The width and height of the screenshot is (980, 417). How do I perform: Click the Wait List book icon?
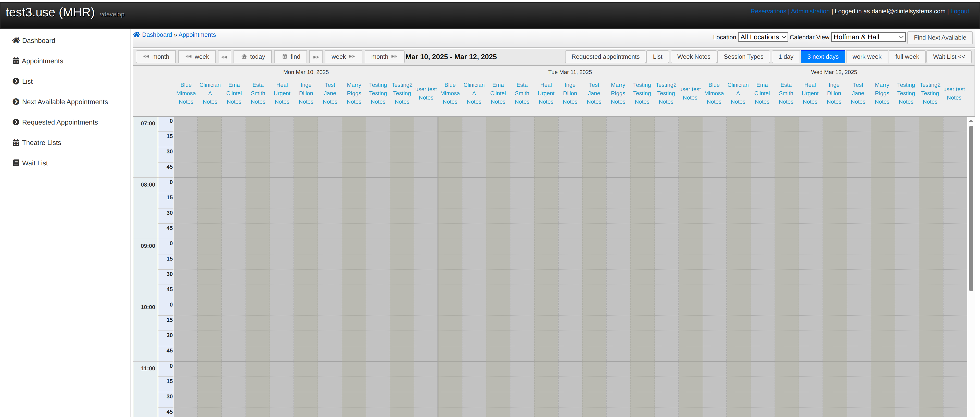[x=16, y=163]
